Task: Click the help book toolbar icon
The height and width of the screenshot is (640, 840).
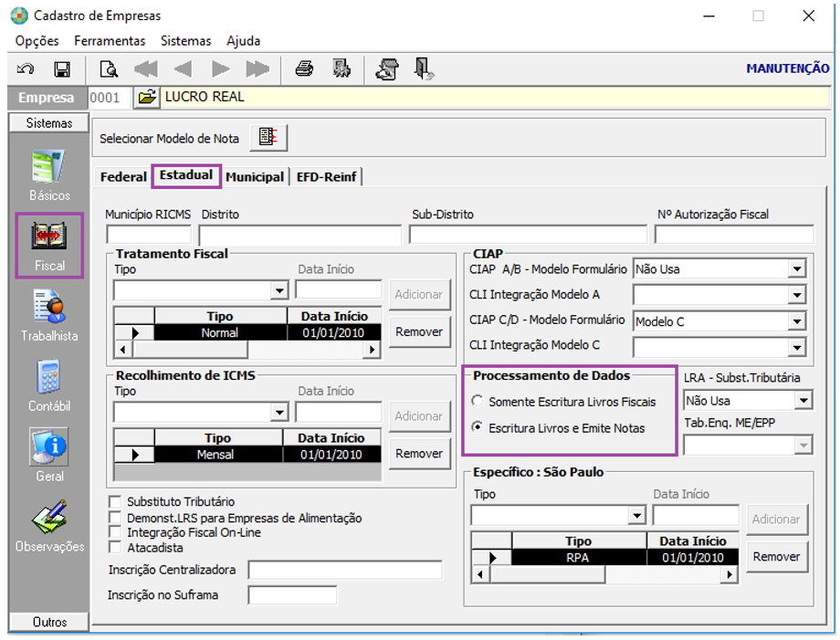Action: [x=387, y=69]
